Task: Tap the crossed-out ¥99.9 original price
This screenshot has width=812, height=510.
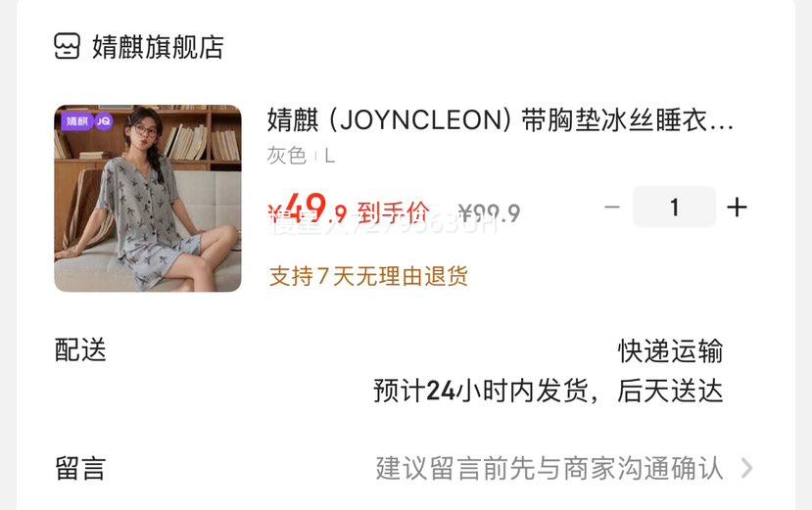Action: 490,212
